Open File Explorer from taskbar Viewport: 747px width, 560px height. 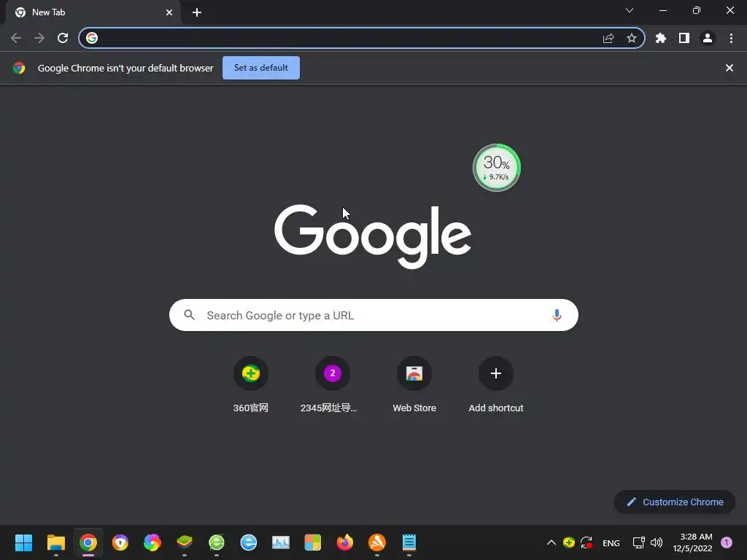[55, 542]
